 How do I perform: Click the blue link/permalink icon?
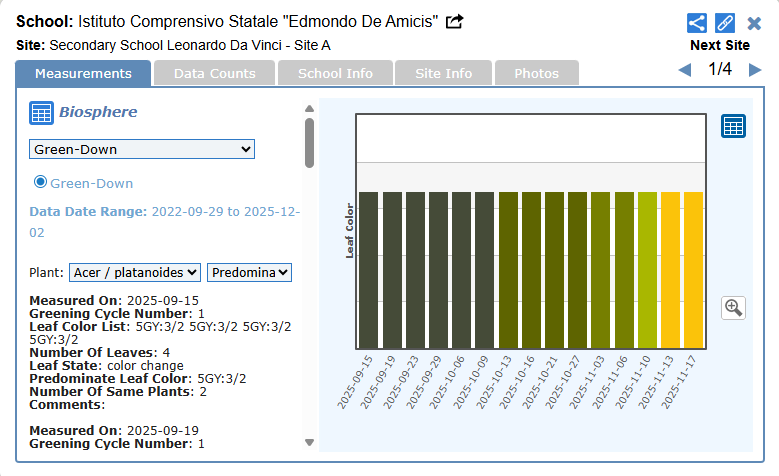(x=725, y=23)
